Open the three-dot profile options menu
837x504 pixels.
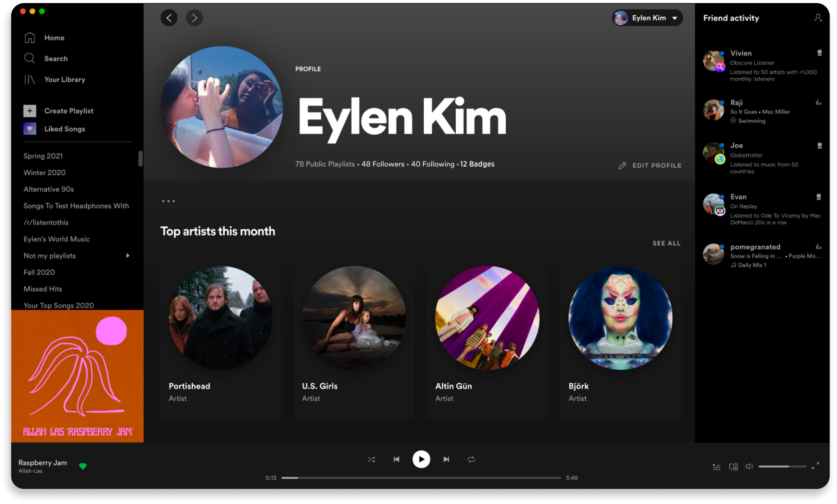click(168, 201)
